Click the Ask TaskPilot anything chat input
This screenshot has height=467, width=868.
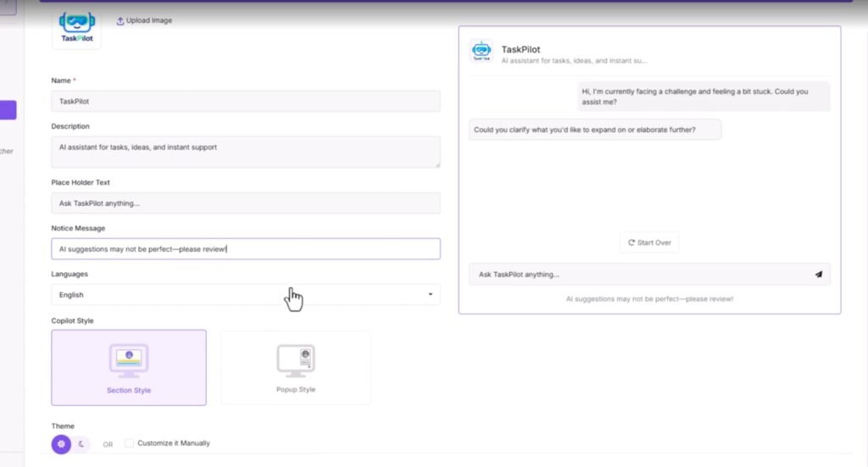click(x=636, y=275)
